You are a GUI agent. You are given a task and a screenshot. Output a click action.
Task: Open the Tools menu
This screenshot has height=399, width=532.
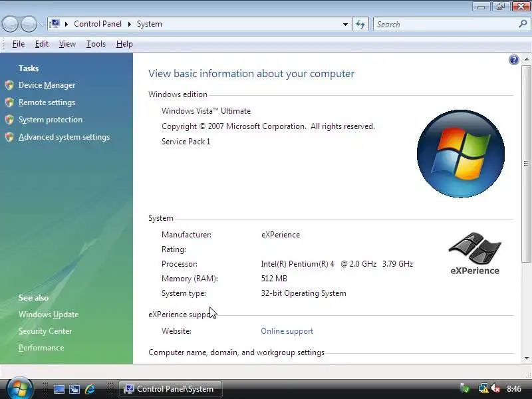[x=96, y=44]
